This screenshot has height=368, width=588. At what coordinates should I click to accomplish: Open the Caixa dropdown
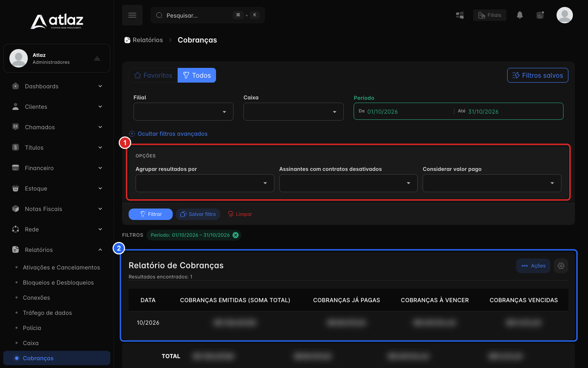coord(293,112)
